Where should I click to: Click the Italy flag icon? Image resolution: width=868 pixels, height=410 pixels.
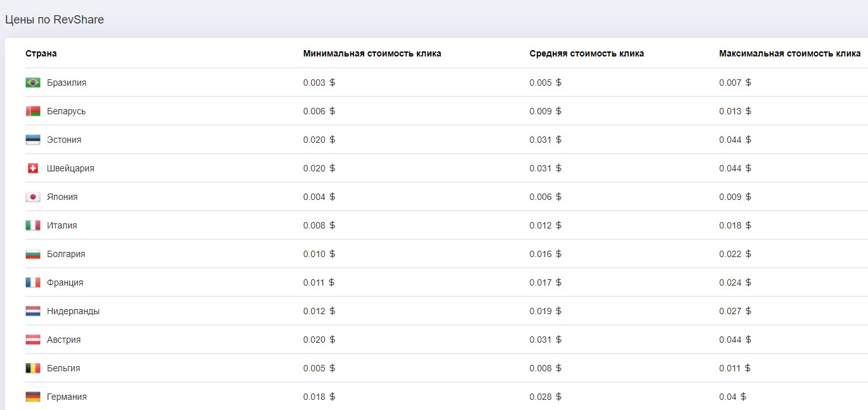coord(33,225)
